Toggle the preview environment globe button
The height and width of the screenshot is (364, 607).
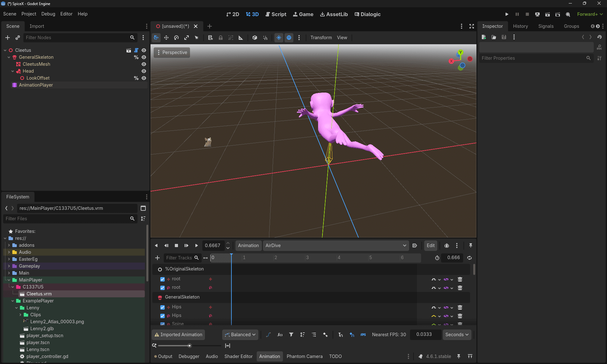tap(289, 38)
